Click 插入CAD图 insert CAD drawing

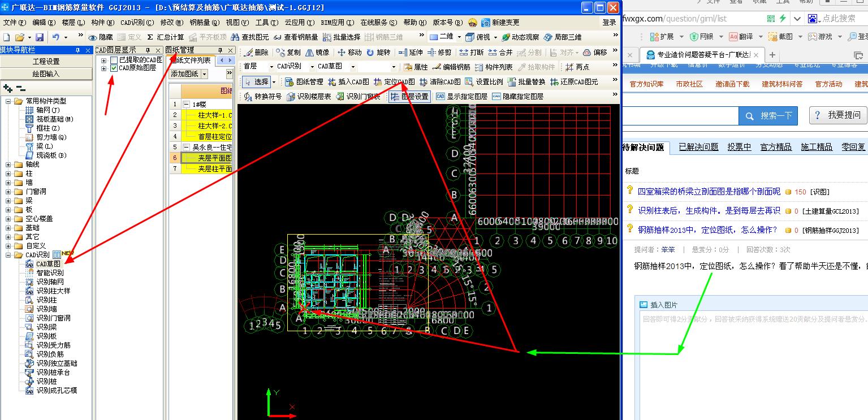348,81
